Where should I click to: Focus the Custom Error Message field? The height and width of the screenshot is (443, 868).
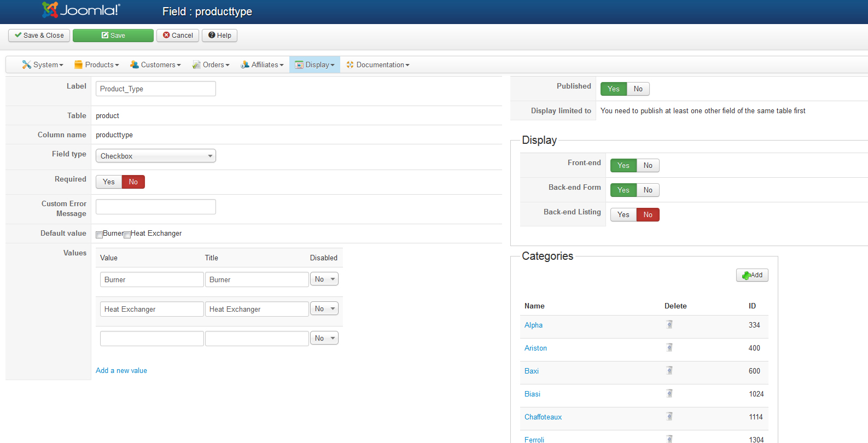coord(156,207)
